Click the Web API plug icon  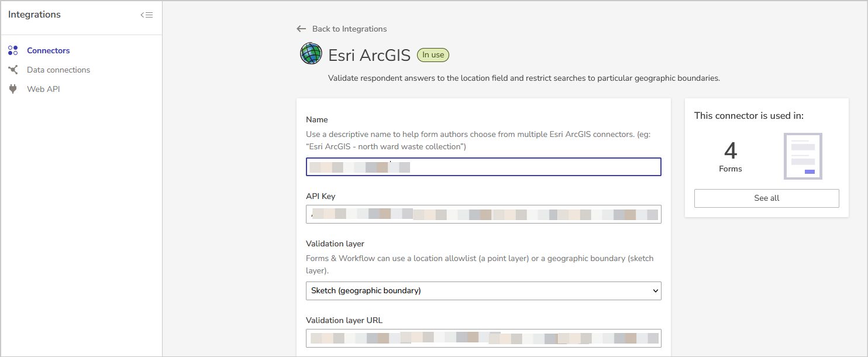click(x=13, y=88)
